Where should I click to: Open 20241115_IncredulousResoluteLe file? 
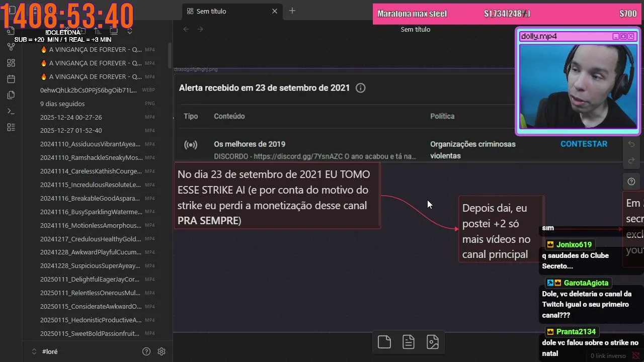[91, 185]
